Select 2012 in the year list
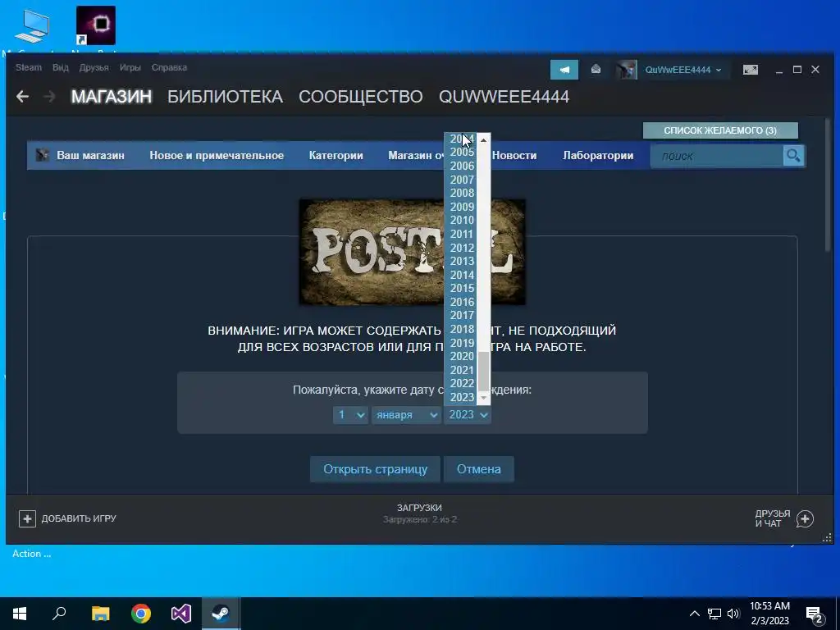 pyautogui.click(x=461, y=248)
